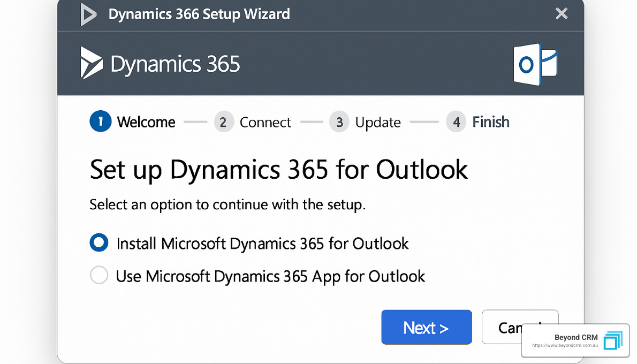This screenshot has width=637, height=364.
Task: Open the beyondcrm.com.au website link
Action: [x=564, y=346]
